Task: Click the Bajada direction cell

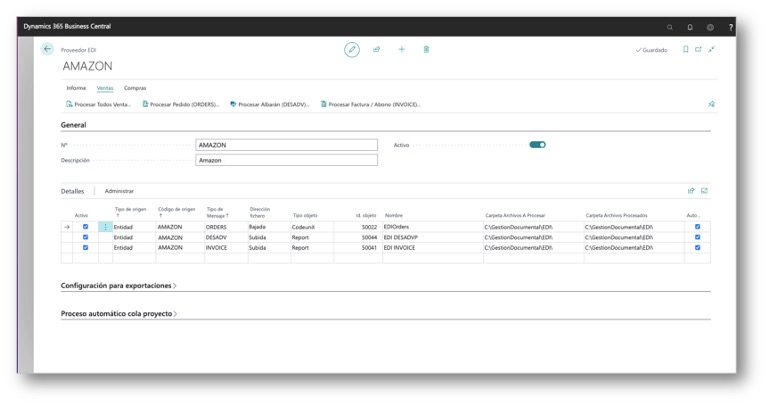Action: pos(269,227)
